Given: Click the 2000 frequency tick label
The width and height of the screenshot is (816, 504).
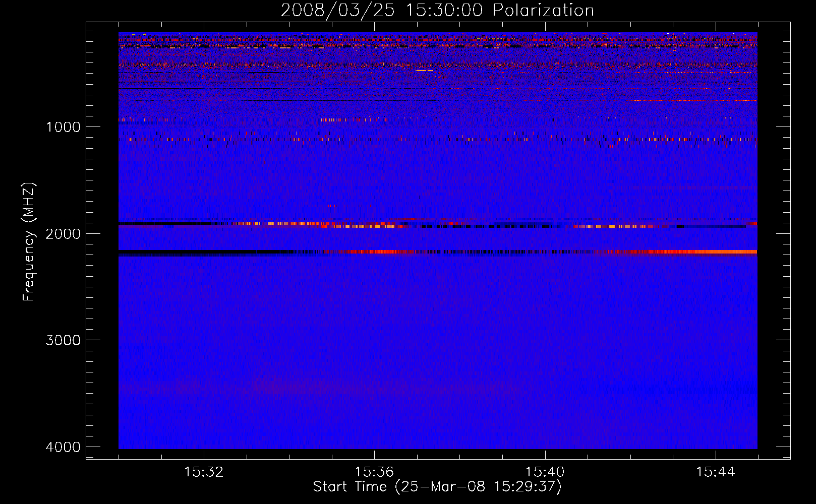Looking at the screenshot, I should [63, 233].
